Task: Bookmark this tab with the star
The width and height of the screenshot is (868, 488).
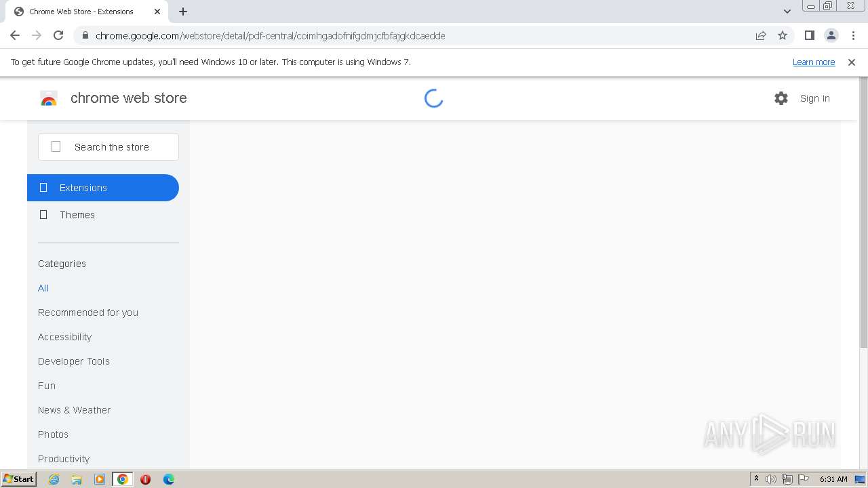Action: (x=783, y=35)
